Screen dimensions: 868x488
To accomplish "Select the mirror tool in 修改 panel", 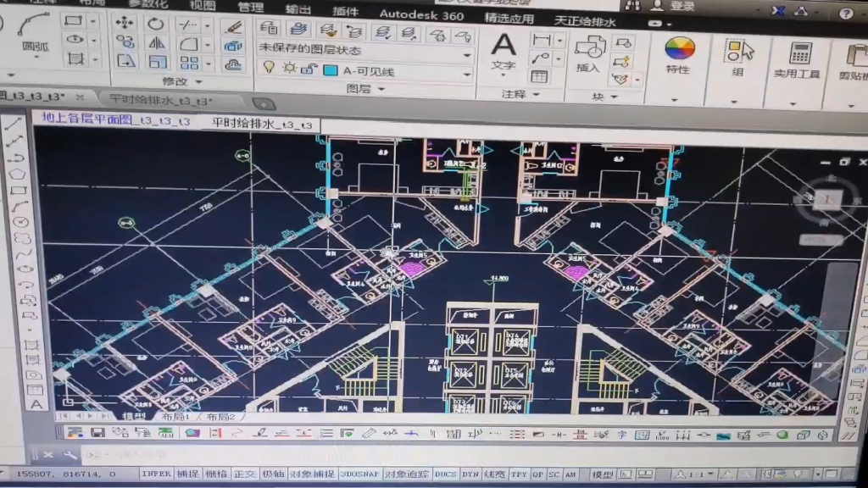I will pos(155,42).
